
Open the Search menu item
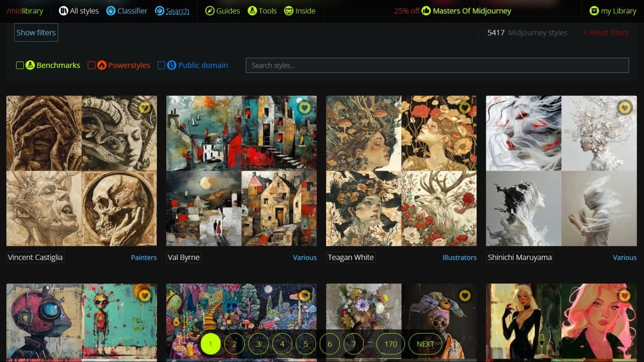172,11
